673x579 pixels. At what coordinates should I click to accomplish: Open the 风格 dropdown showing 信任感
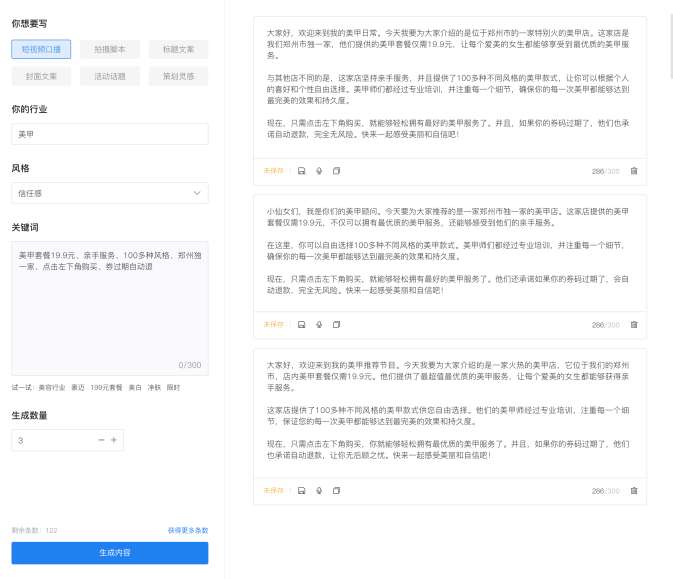point(110,193)
